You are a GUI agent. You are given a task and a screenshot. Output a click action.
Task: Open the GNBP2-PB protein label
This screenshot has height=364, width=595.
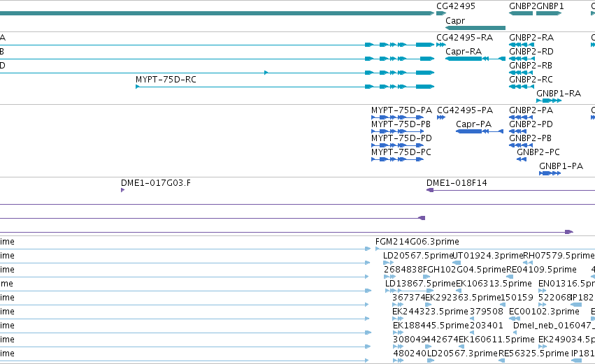click(530, 138)
